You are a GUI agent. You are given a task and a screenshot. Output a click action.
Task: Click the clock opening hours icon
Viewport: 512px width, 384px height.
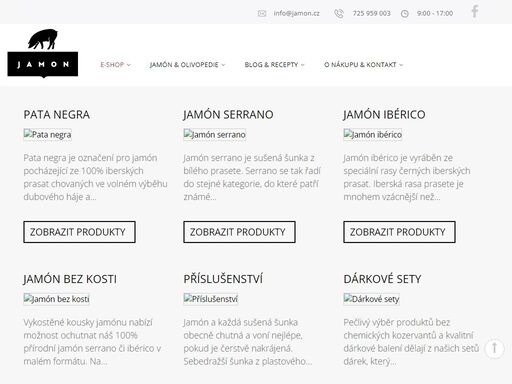point(405,14)
